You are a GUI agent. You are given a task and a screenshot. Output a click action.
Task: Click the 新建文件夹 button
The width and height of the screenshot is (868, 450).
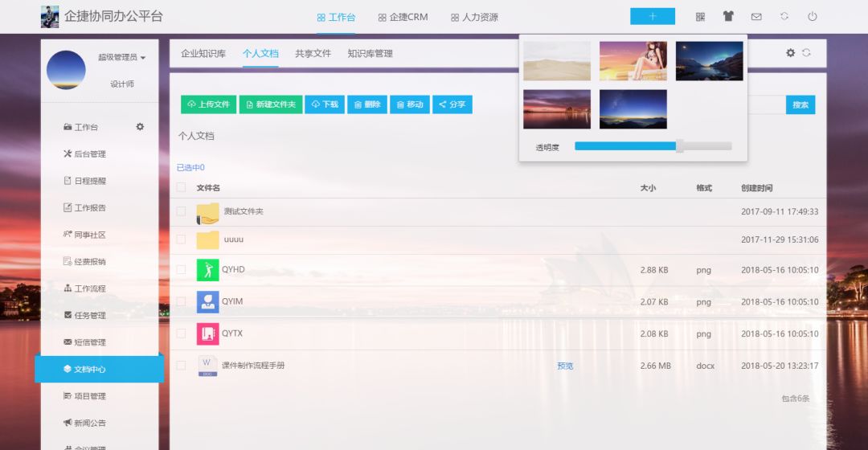tap(271, 104)
